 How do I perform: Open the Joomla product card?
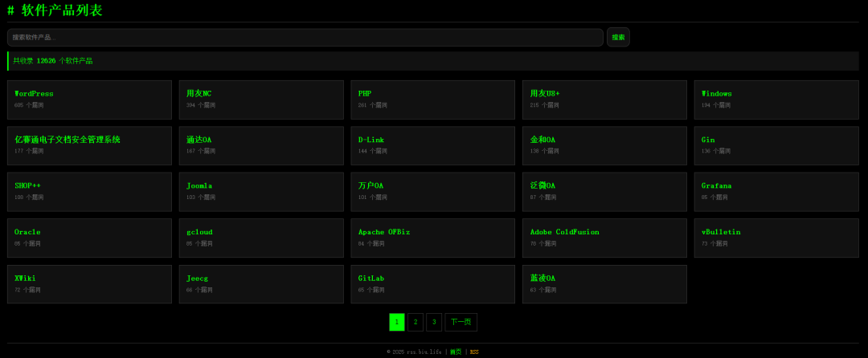261,192
